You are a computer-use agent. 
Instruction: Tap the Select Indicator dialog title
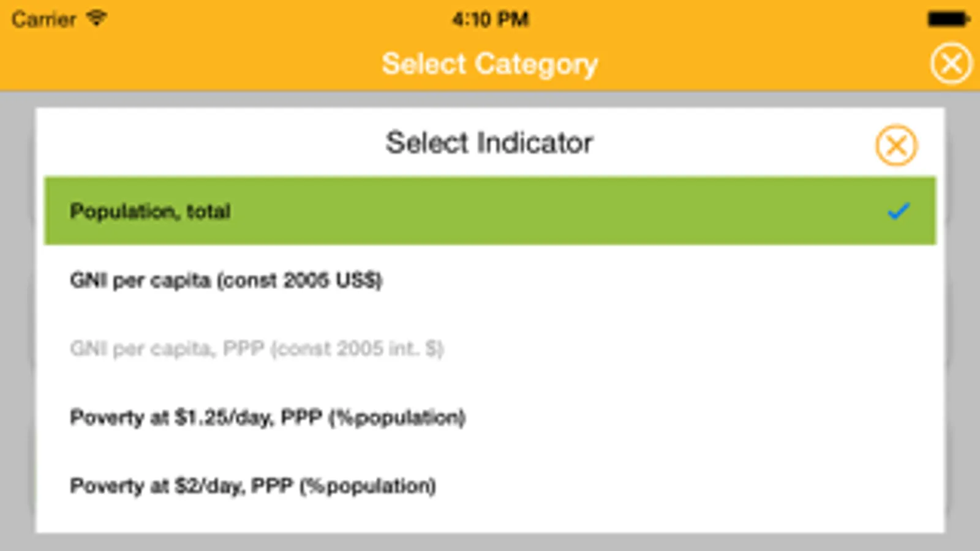[x=489, y=143]
